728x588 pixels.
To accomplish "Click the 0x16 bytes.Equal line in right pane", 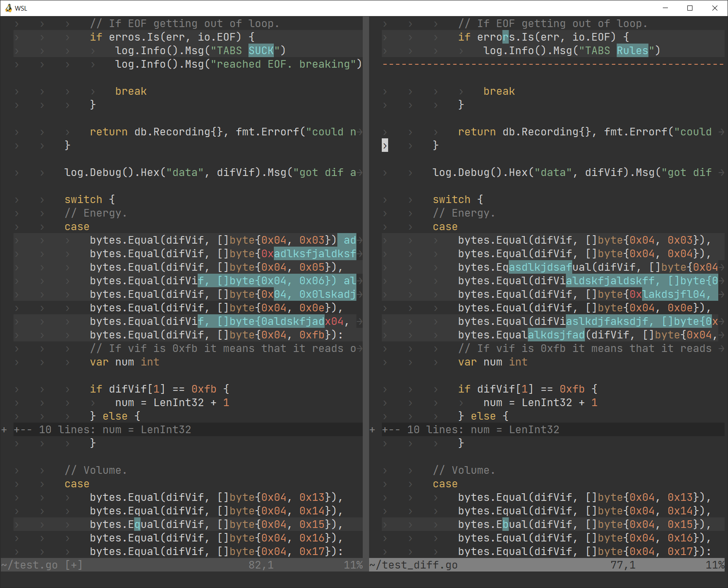I will 585,538.
